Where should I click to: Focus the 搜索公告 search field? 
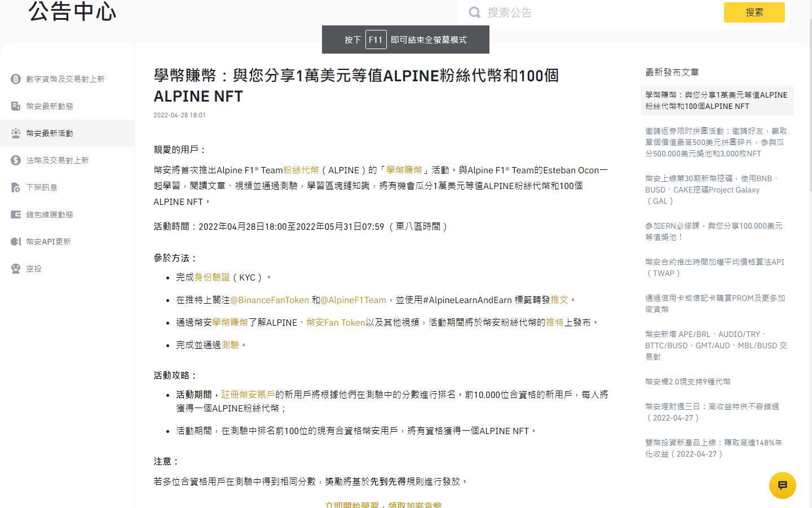coord(601,12)
